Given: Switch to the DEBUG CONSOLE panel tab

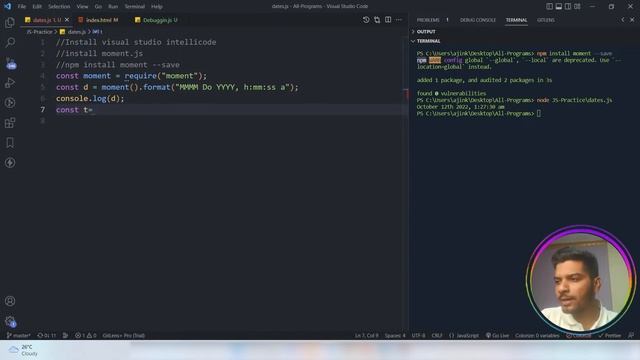Looking at the screenshot, I should (x=478, y=20).
